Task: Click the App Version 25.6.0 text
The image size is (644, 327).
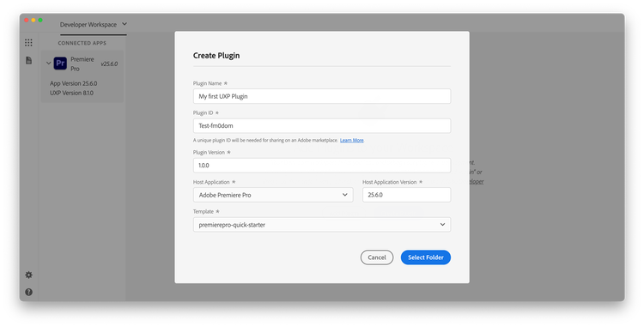Action: tap(74, 83)
